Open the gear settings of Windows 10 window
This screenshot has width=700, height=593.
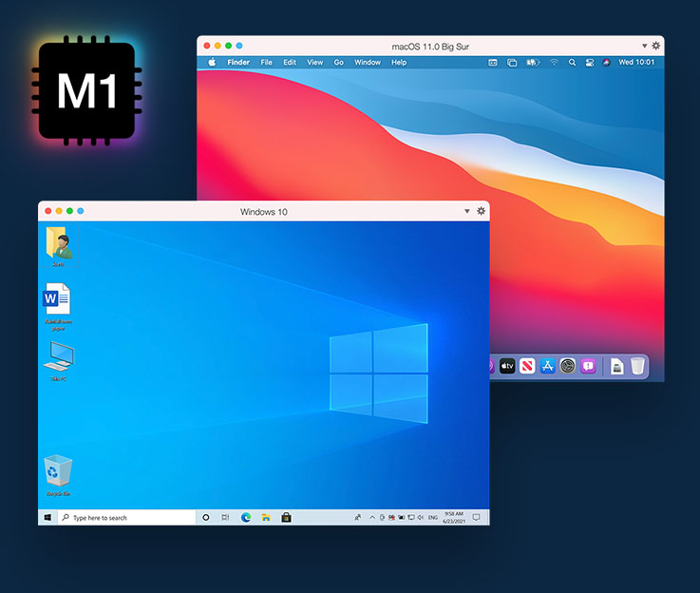point(481,211)
